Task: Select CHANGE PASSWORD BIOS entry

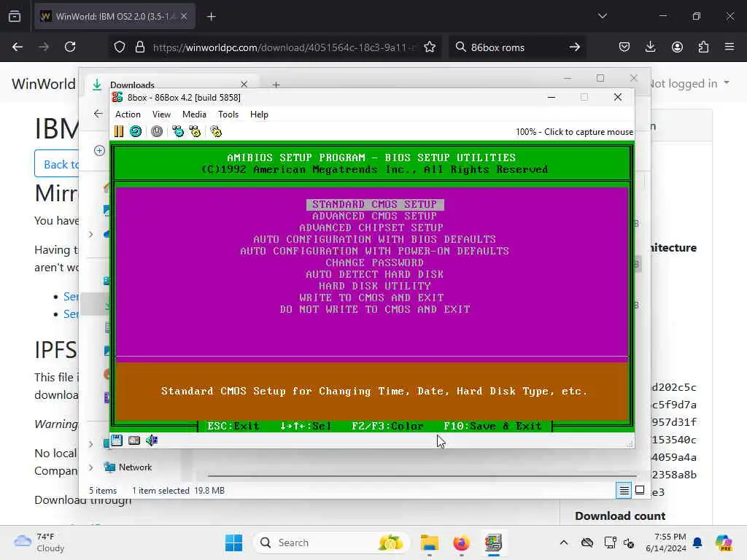Action: pyautogui.click(x=374, y=262)
